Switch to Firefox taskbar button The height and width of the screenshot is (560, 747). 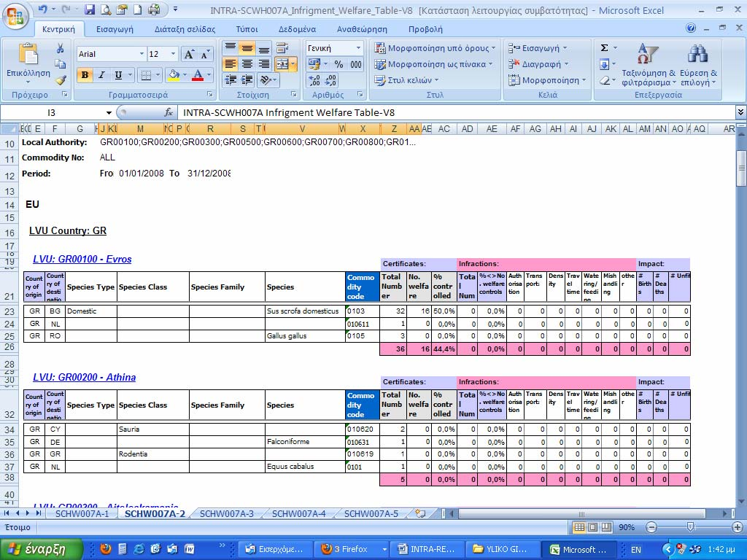[x=351, y=550]
